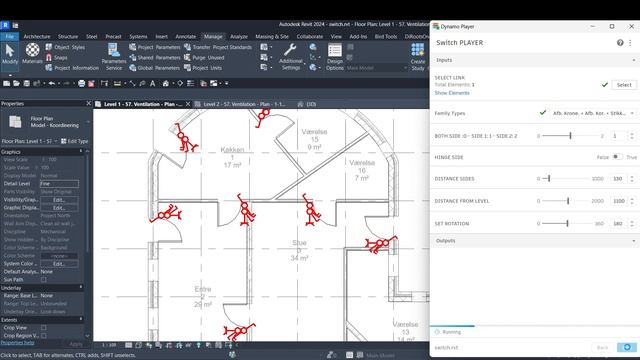
Task: Collapse the Graphics properties group
Action: pos(81,151)
